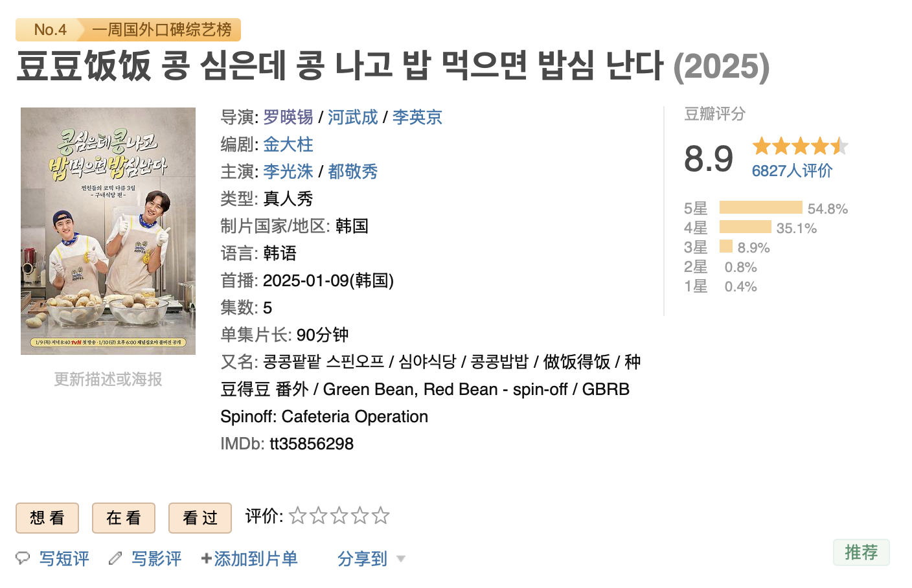Viewport: 912px width, 588px height.
Task: Mark show as 看过 (watched)
Action: point(200,517)
